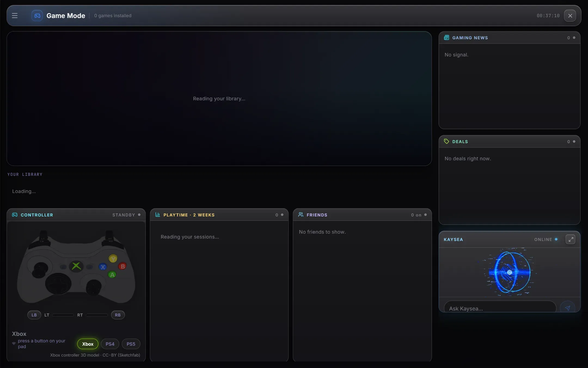The image size is (588, 368).
Task: Click the RB bumper button
Action: [118, 315]
